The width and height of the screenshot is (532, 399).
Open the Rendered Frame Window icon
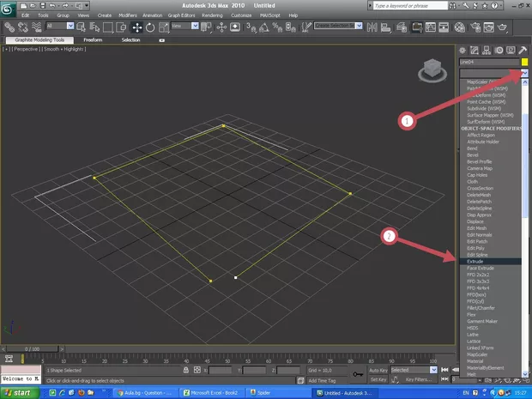pos(488,27)
